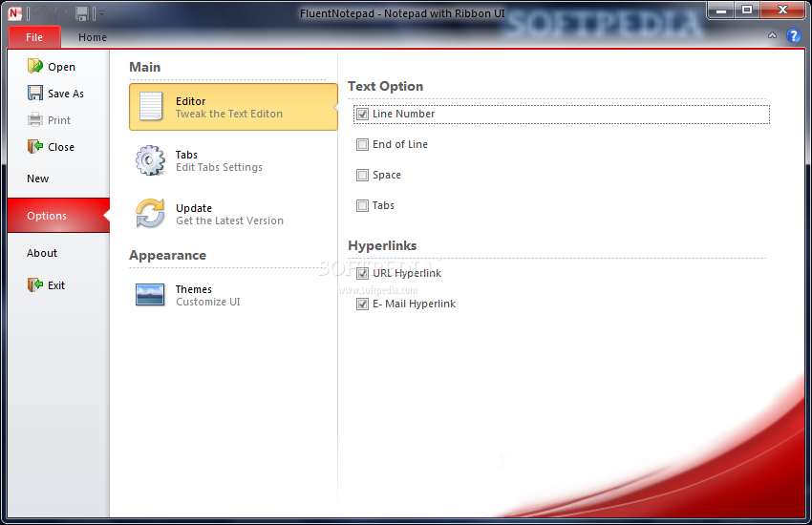812x525 pixels.
Task: Minimize the FluentNotepad window
Action: (721, 10)
